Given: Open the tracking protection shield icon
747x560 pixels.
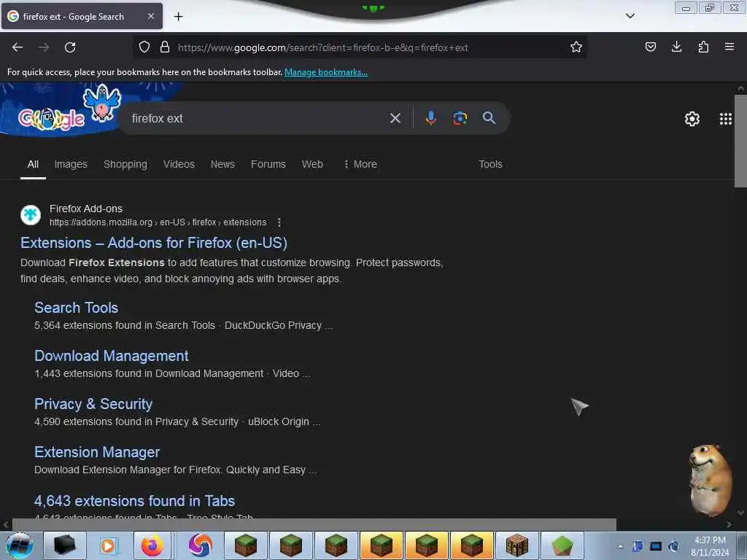Looking at the screenshot, I should click(144, 47).
